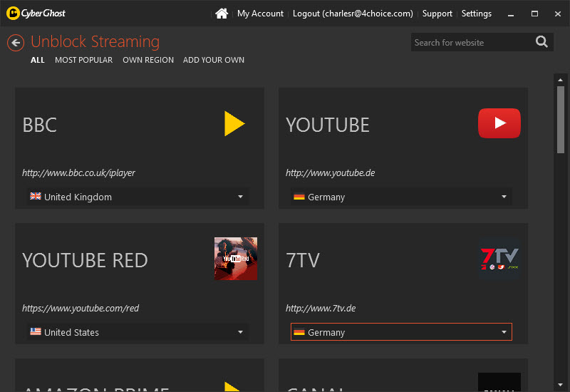Click Logout (charlesr@4choice.com)
570x392 pixels.
tap(353, 14)
